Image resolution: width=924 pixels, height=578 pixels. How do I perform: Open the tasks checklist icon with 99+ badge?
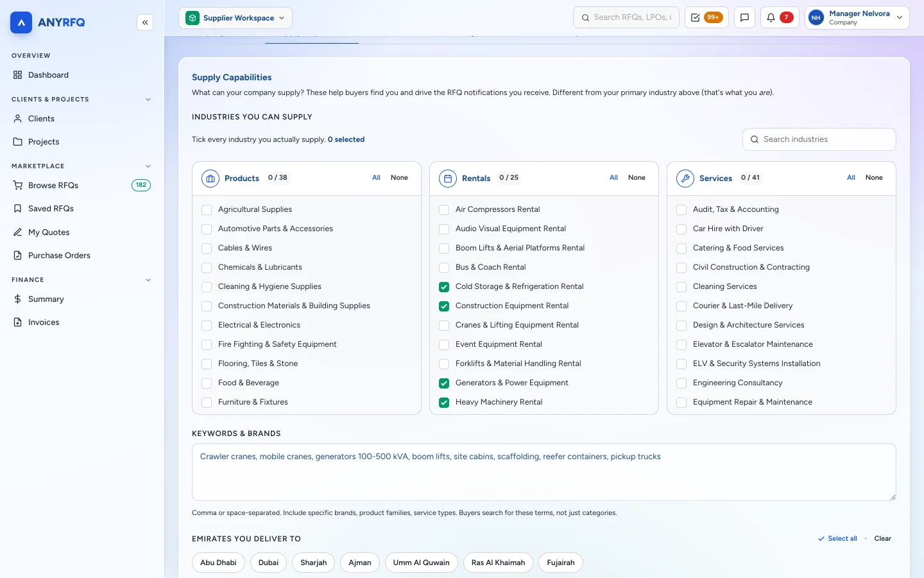pos(706,18)
